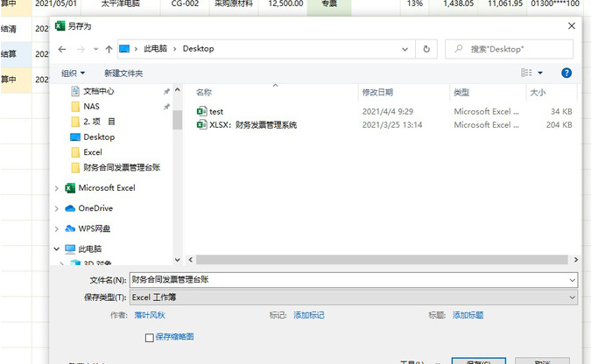This screenshot has height=364, width=591.
Task: Select Desktop in the navigation pane
Action: (x=99, y=136)
